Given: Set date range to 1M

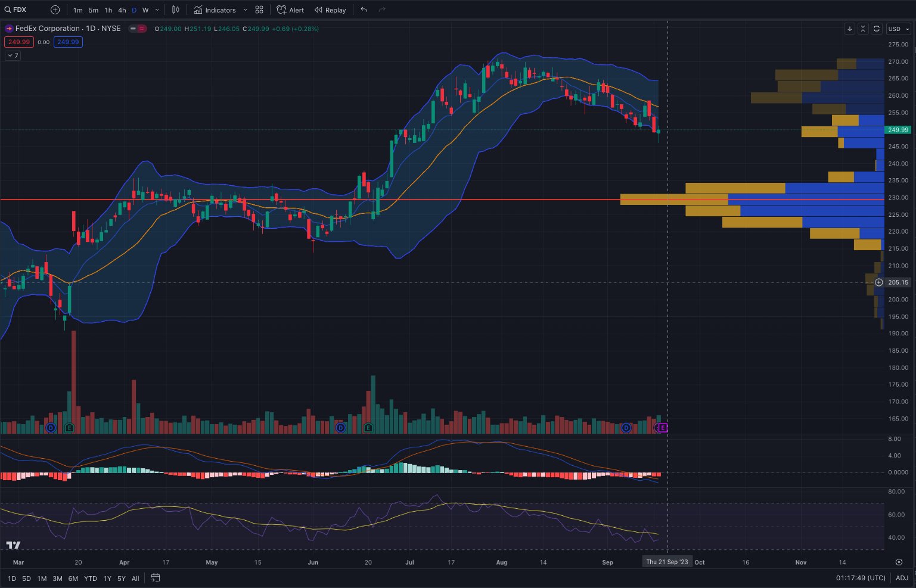Looking at the screenshot, I should pos(42,578).
